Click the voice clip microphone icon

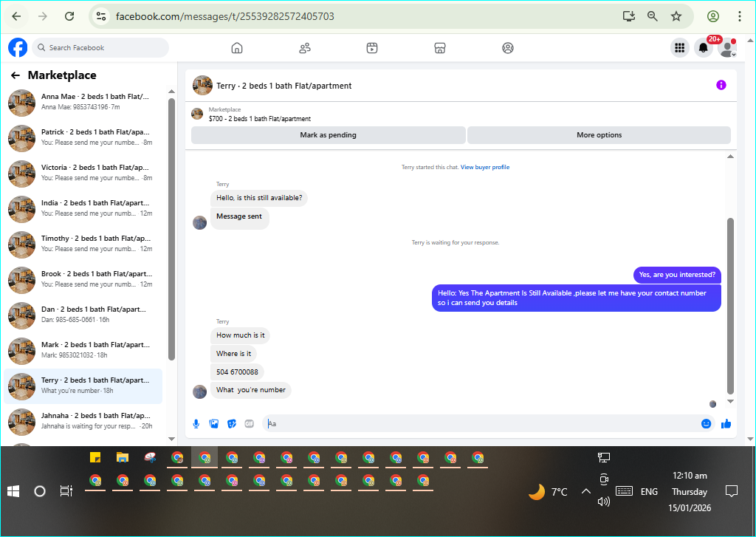coord(196,424)
